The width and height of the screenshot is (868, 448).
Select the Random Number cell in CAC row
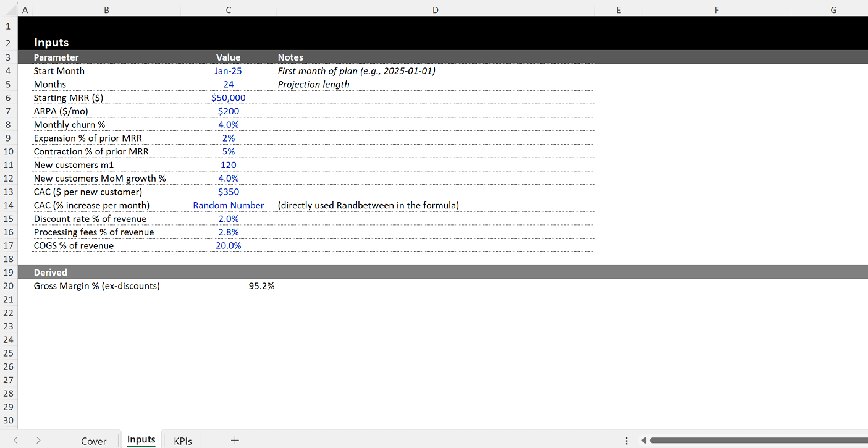coord(229,205)
